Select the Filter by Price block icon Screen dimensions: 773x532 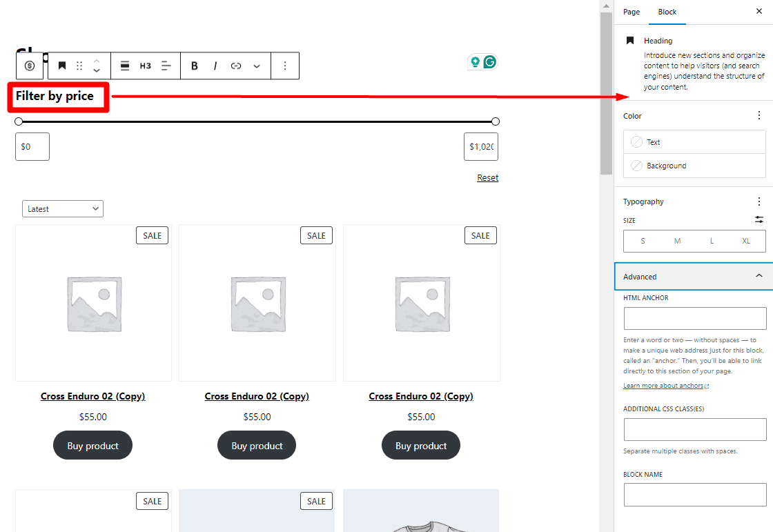tap(28, 66)
